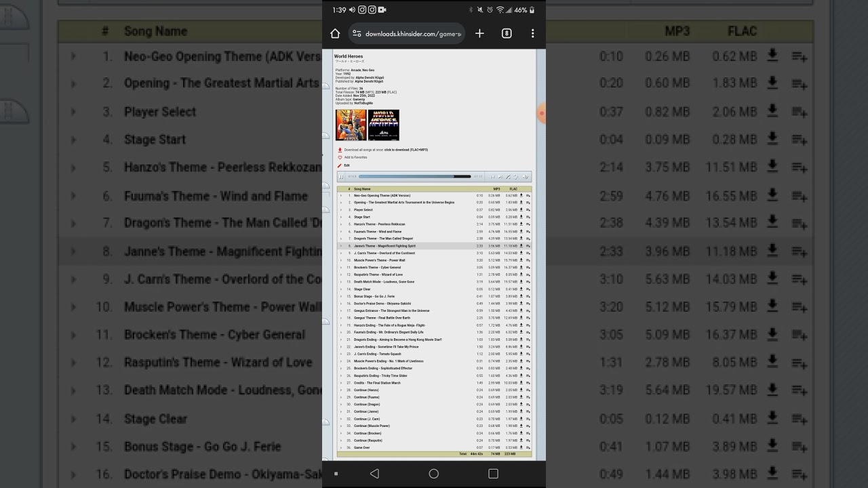Pause the audio player

coord(342,176)
